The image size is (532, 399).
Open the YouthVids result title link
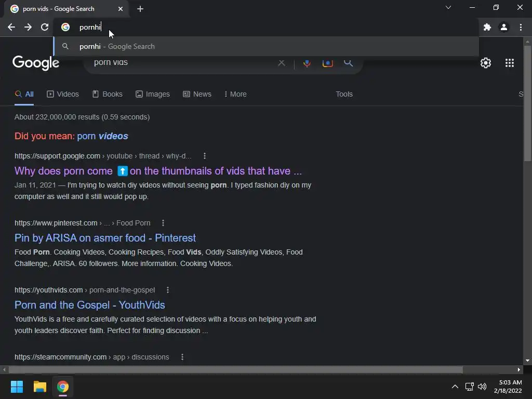(89, 305)
